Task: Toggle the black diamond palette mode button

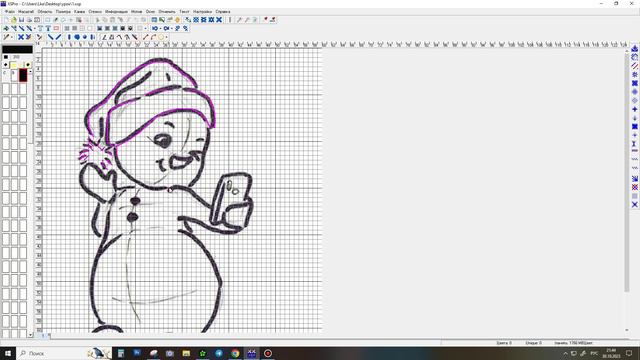Action: click(6, 65)
